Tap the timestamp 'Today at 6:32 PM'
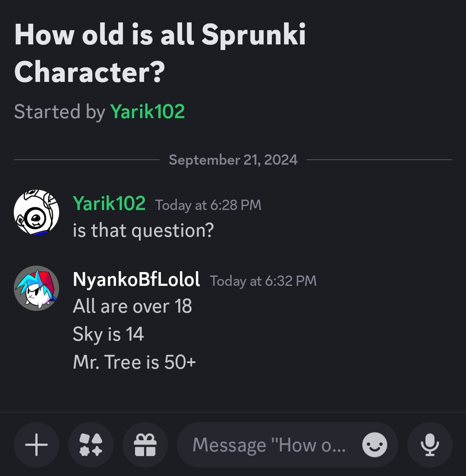Viewport: 466px width, 476px height. (263, 281)
